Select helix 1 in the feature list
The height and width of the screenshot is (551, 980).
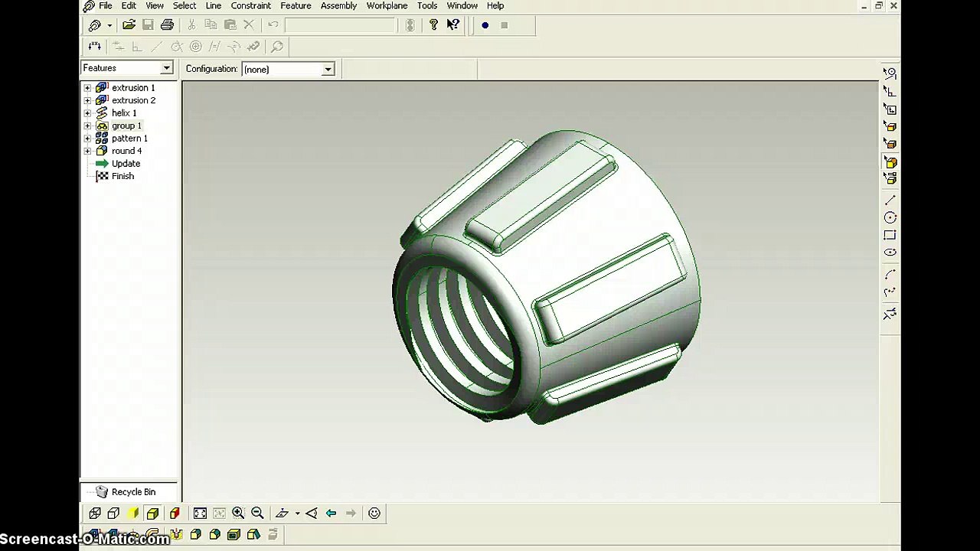tap(124, 113)
